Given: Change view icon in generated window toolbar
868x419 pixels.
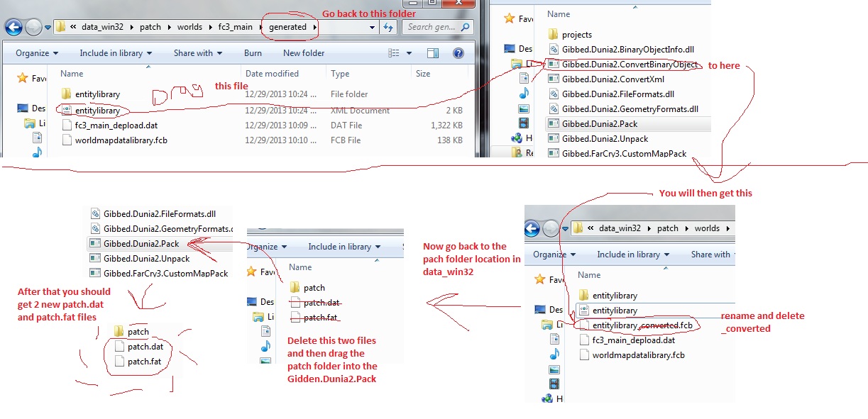Looking at the screenshot, I should click(x=394, y=53).
